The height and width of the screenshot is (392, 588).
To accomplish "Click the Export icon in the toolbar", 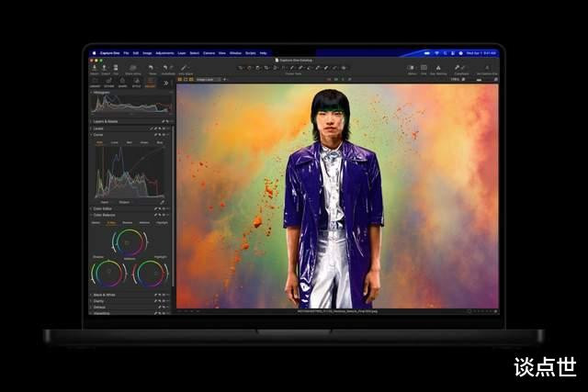I will [107, 68].
